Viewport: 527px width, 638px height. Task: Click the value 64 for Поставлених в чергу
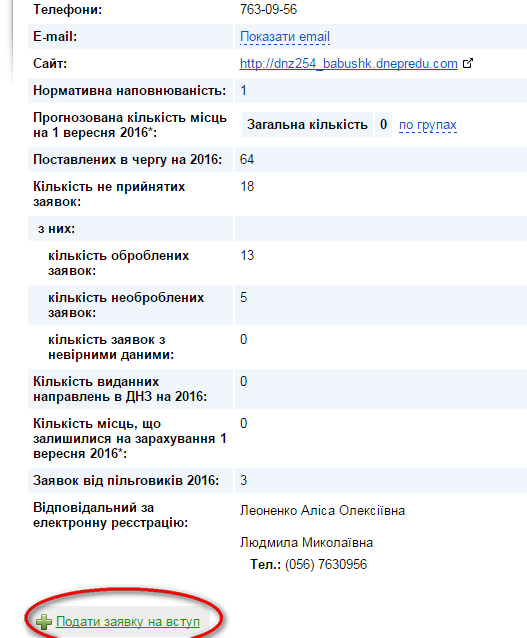pos(247,159)
